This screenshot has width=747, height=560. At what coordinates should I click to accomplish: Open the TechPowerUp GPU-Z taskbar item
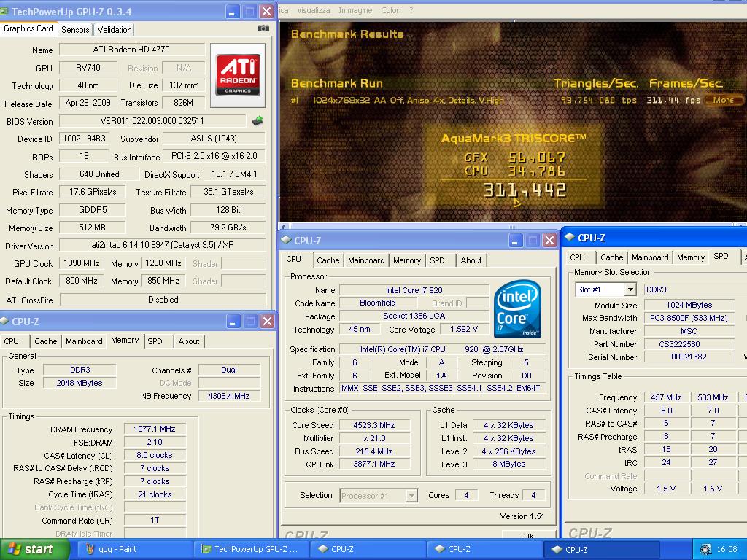[x=250, y=549]
